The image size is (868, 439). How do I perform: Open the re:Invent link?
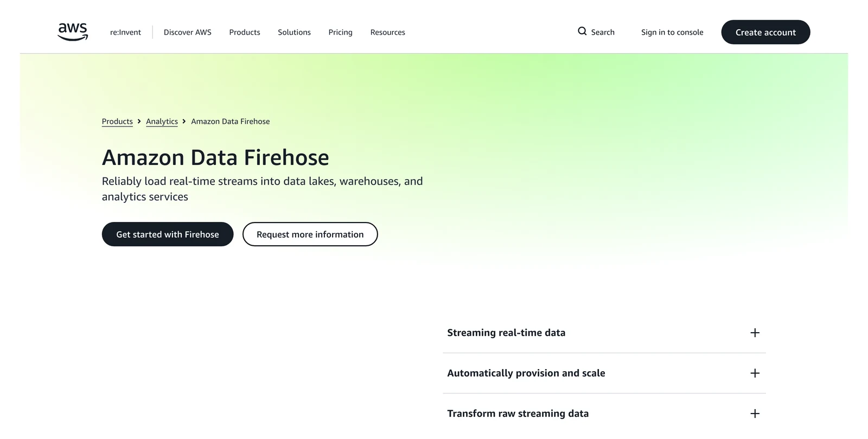(125, 33)
